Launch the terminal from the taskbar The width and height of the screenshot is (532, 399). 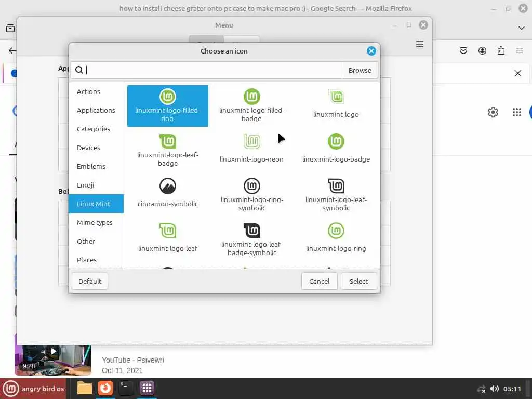click(126, 388)
